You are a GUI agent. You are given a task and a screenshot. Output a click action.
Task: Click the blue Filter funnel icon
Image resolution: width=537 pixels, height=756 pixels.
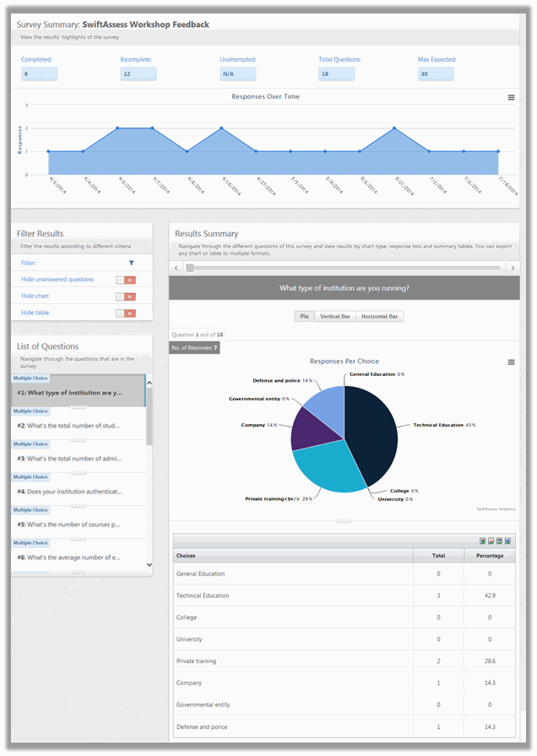click(x=131, y=263)
